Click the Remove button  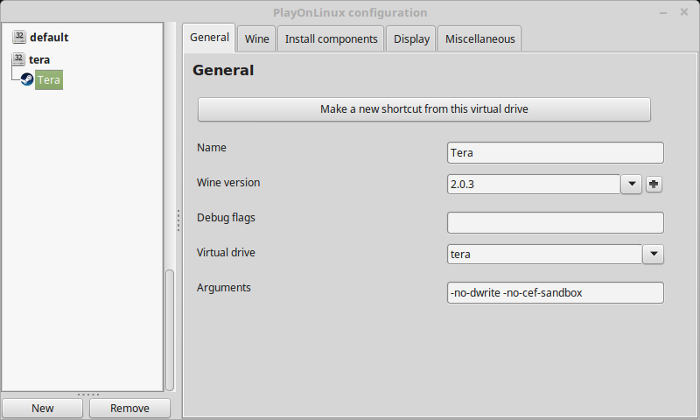130,408
